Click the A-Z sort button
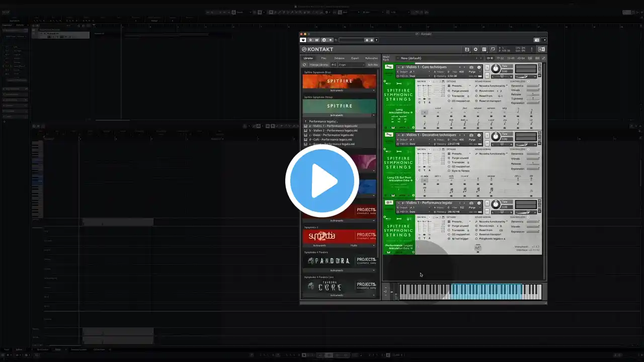Screen dimensions: 644x362 pos(334,65)
